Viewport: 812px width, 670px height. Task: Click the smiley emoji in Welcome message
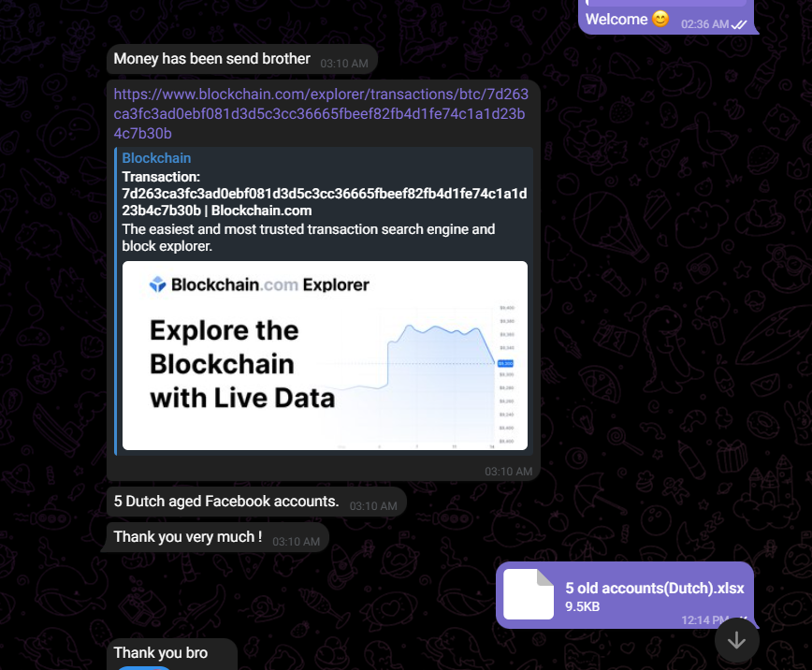(660, 19)
